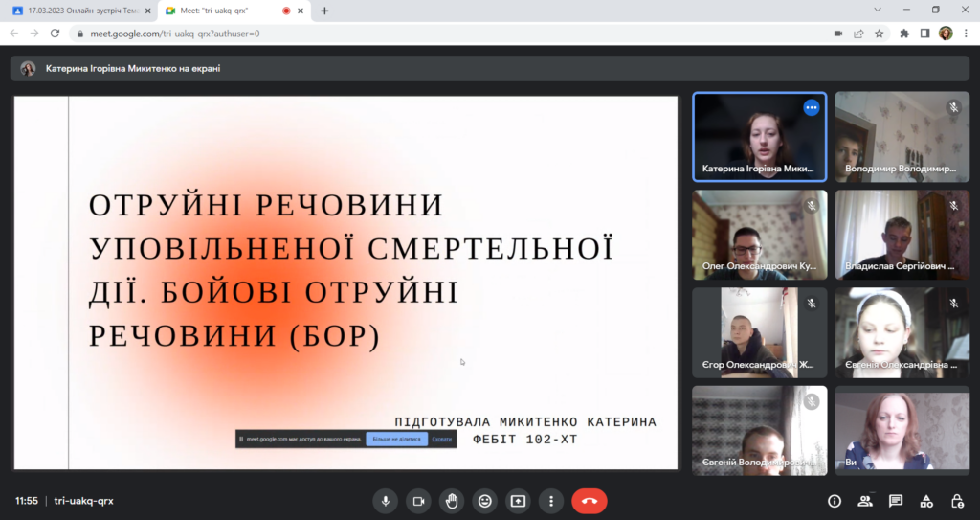Open the activities panel

(x=926, y=501)
